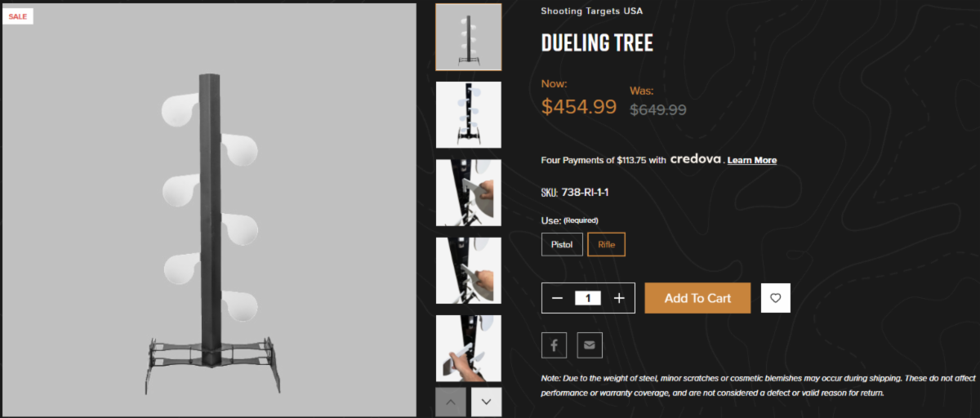This screenshot has width=980, height=418.
Task: Click the main Dueling Tree product image
Action: coord(211,210)
